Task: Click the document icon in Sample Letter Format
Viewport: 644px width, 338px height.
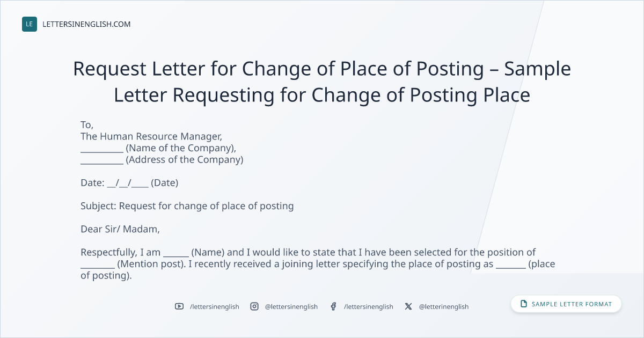Action: pos(524,304)
